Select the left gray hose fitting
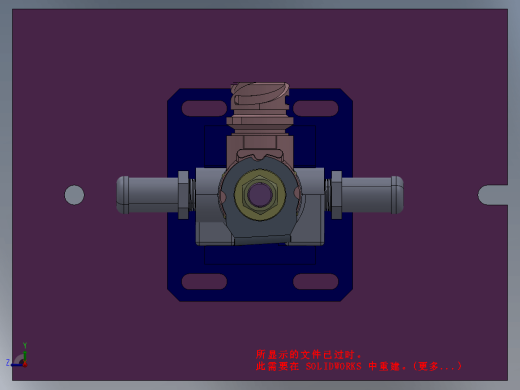The image size is (520, 390). tap(153, 195)
